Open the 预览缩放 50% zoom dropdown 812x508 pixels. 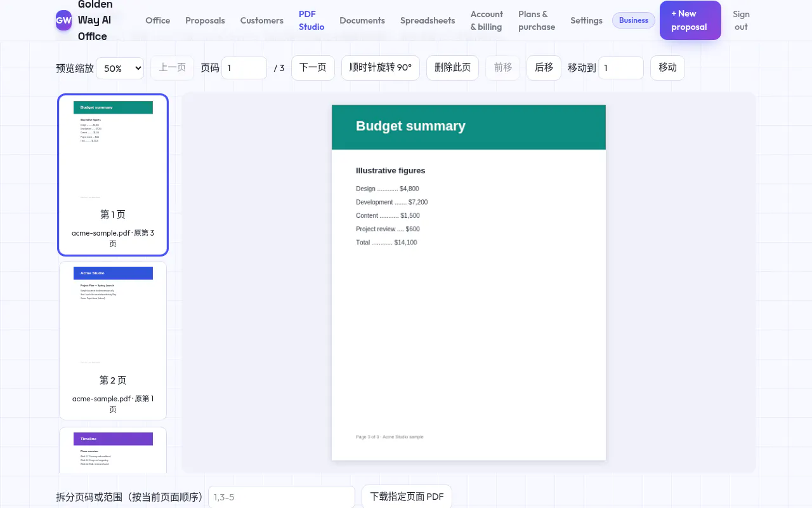(x=120, y=68)
